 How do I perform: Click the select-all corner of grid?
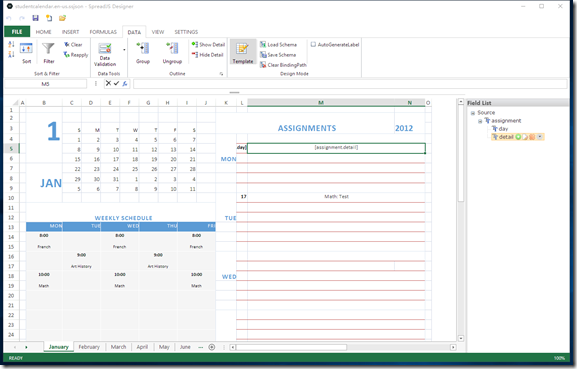click(x=15, y=103)
